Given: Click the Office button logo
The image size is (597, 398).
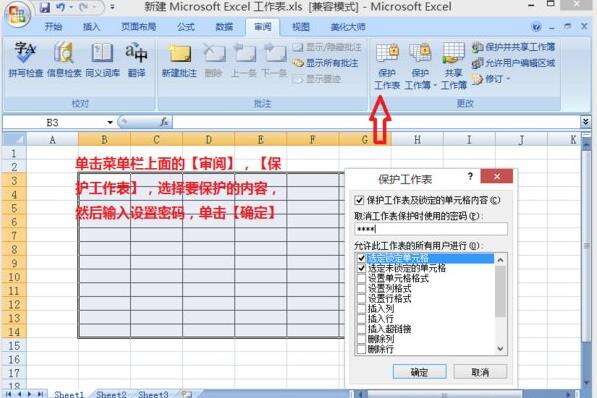Looking at the screenshot, I should point(17,14).
